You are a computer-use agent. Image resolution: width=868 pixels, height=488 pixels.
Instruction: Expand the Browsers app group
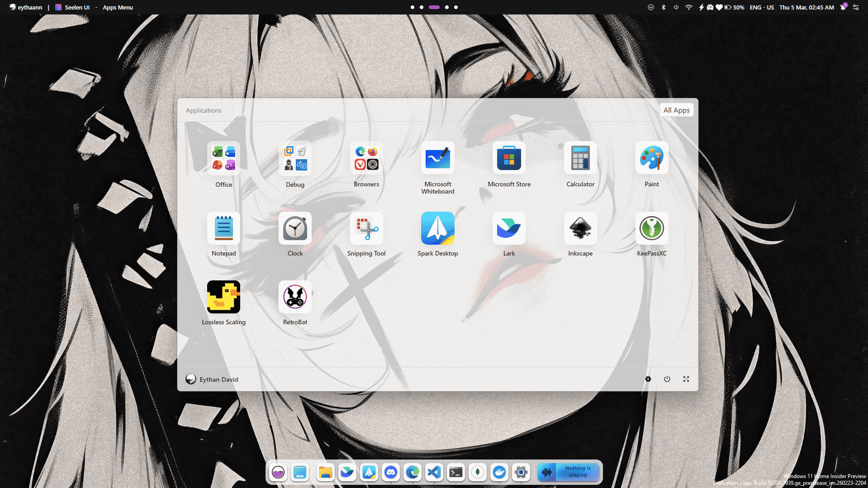366,158
